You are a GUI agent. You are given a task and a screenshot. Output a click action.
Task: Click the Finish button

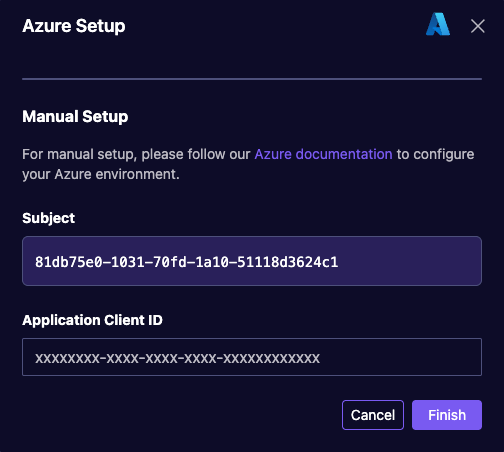coord(447,415)
